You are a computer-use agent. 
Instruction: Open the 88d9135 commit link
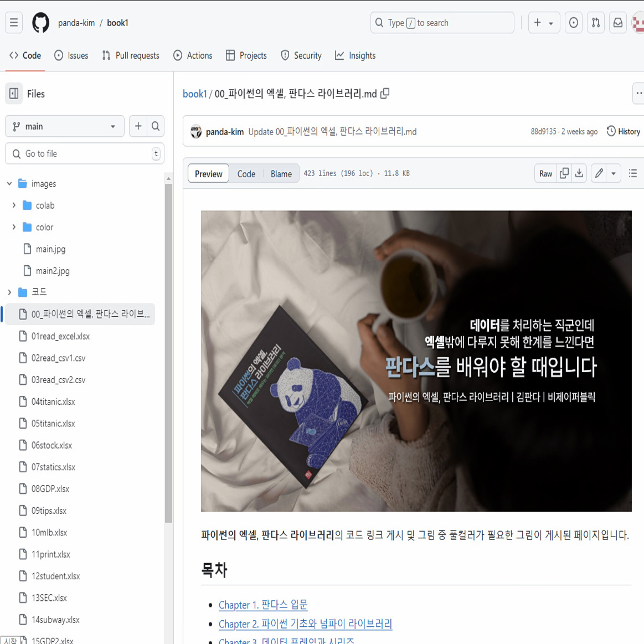(x=543, y=131)
